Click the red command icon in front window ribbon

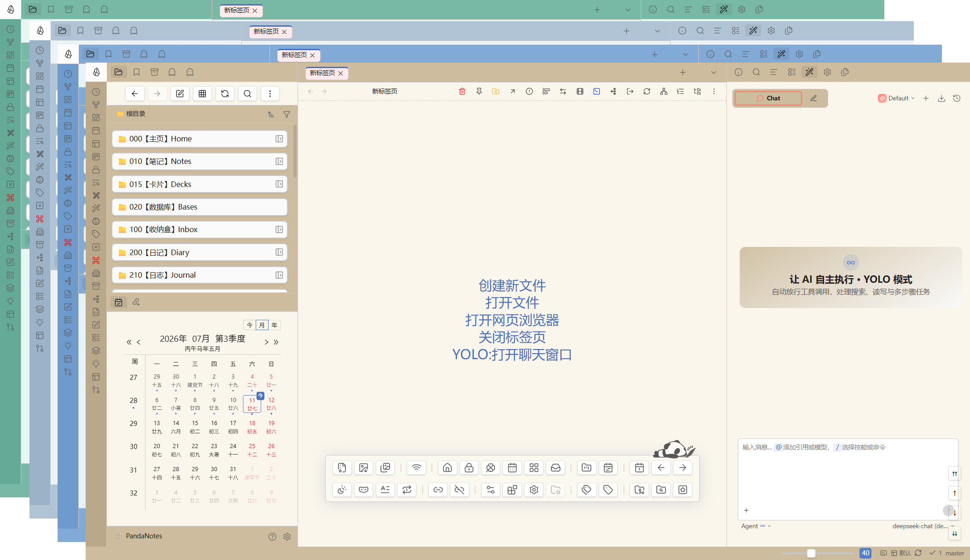click(96, 260)
